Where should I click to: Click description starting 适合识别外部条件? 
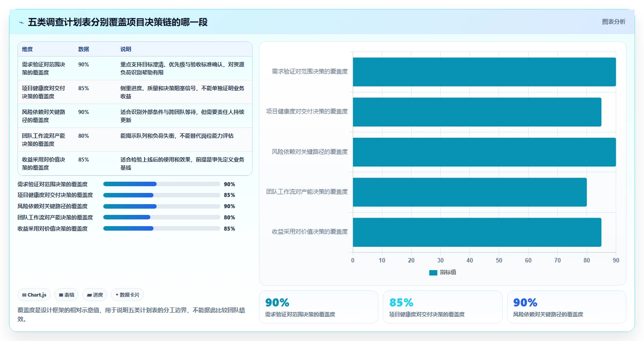pyautogui.click(x=182, y=116)
